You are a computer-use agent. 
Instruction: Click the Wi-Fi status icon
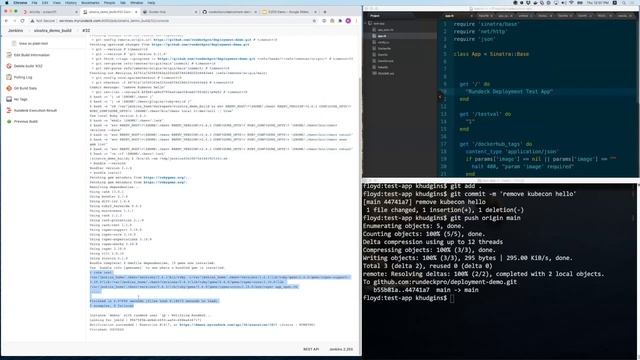(x=571, y=2)
